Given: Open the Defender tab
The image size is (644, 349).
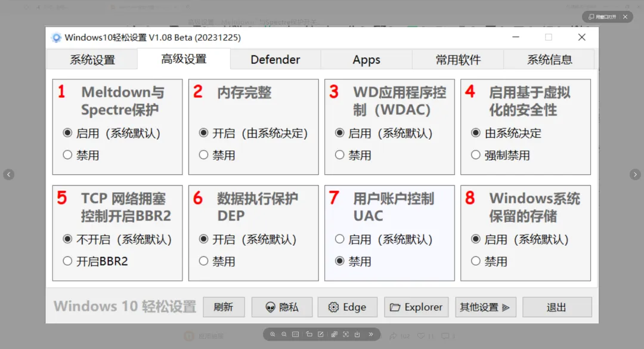Looking at the screenshot, I should pyautogui.click(x=275, y=60).
